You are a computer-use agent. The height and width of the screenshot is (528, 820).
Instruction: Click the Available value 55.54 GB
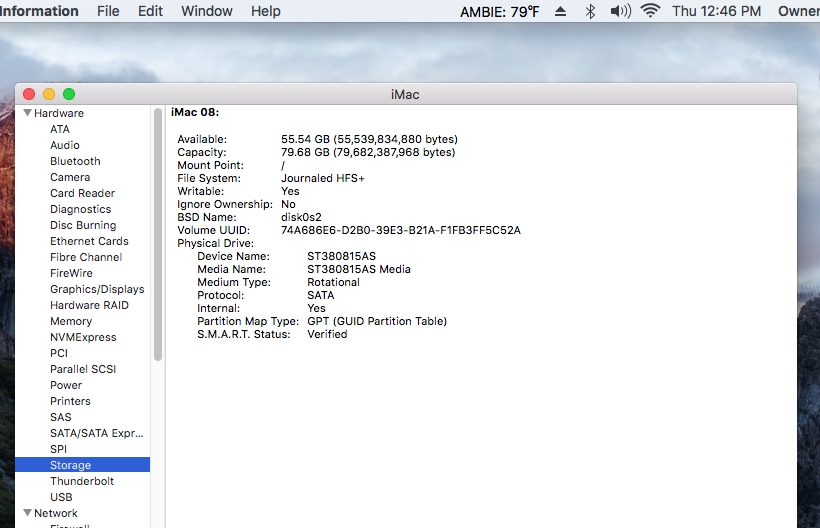coord(369,139)
